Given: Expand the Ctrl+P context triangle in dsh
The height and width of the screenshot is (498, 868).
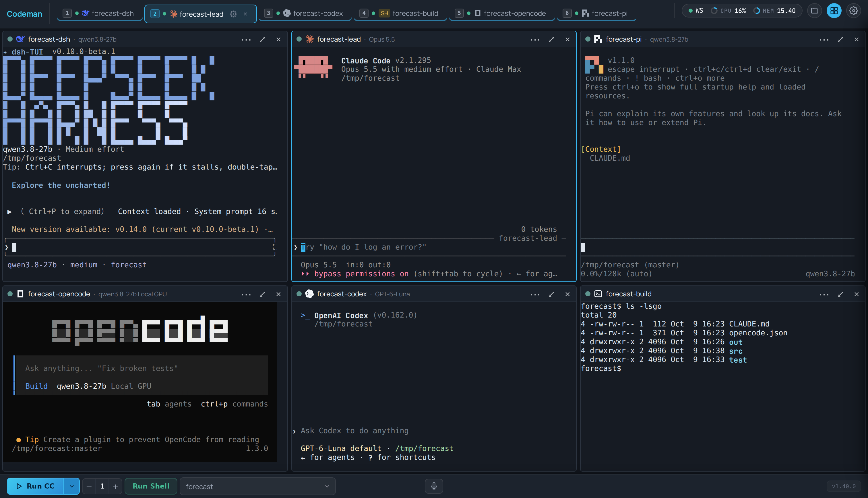Looking at the screenshot, I should pos(9,212).
